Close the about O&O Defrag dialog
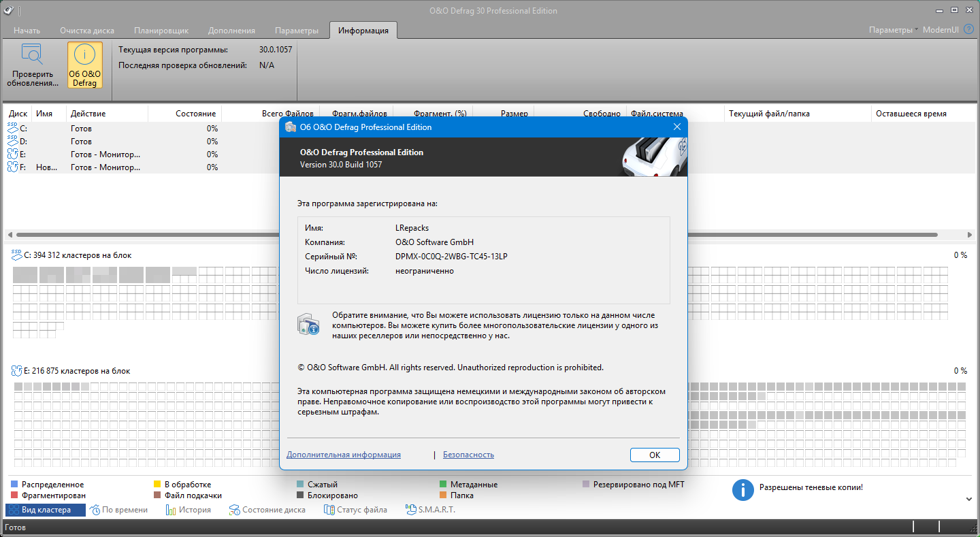This screenshot has width=980, height=537. click(x=677, y=127)
